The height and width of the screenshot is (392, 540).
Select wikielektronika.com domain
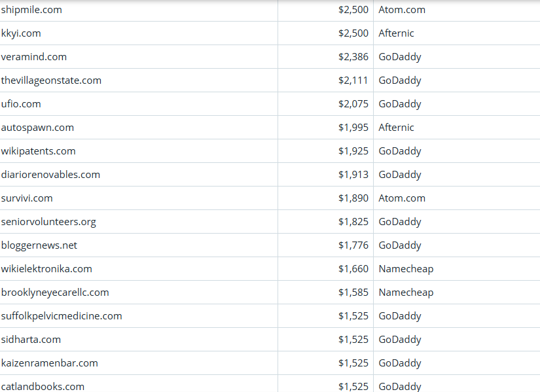46,269
